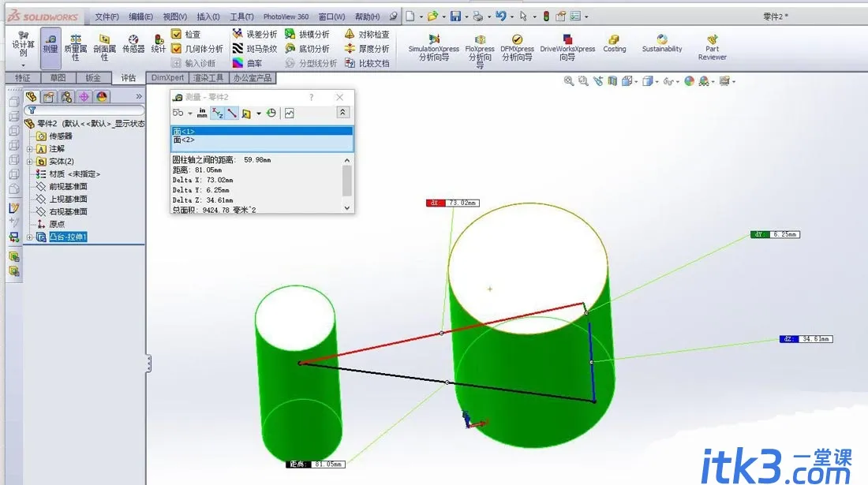Run 厚度分析 thickness analysis
Image resolution: width=868 pixels, height=485 pixels.
(367, 49)
